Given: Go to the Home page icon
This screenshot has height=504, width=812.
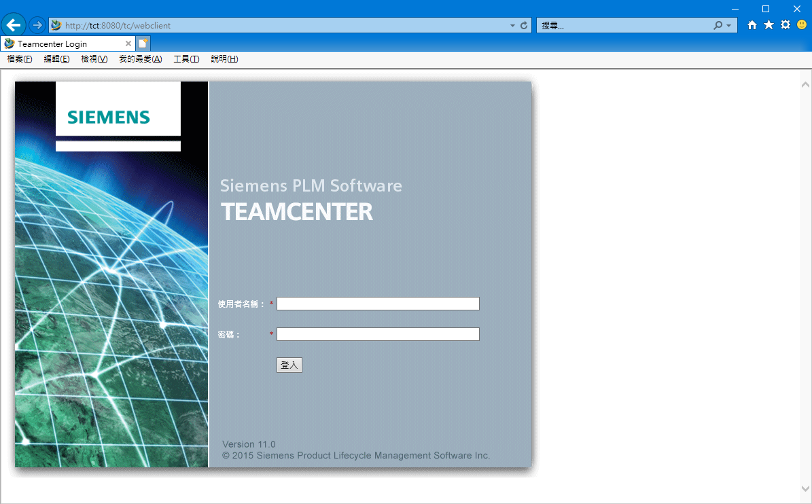Looking at the screenshot, I should click(752, 25).
